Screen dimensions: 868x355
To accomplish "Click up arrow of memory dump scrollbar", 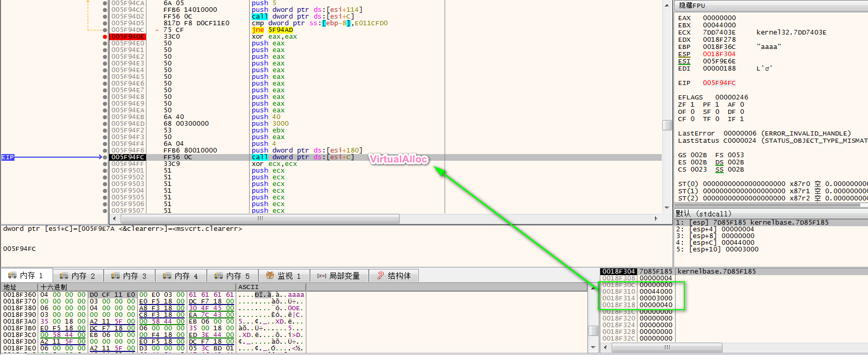I will tap(593, 288).
